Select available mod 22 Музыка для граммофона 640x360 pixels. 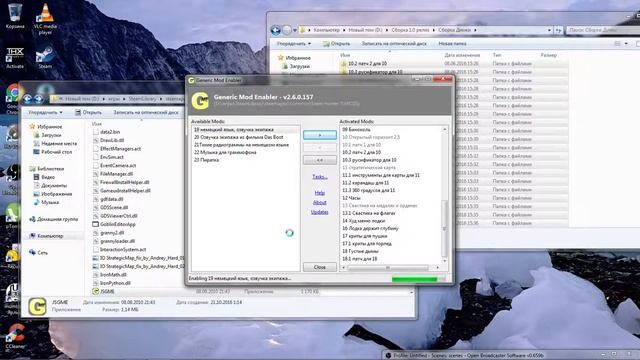(225, 152)
